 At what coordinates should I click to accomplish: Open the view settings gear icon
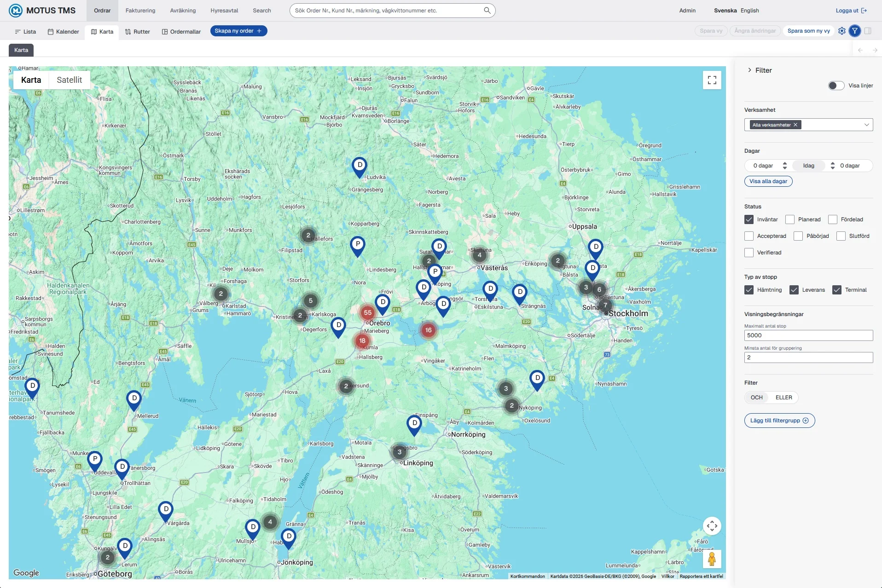[842, 31]
